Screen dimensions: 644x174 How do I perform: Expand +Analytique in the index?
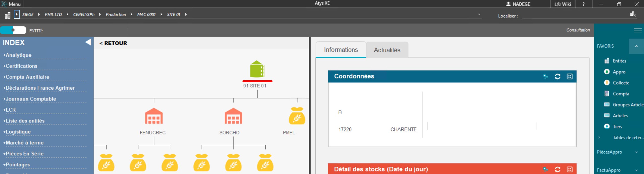(17, 55)
